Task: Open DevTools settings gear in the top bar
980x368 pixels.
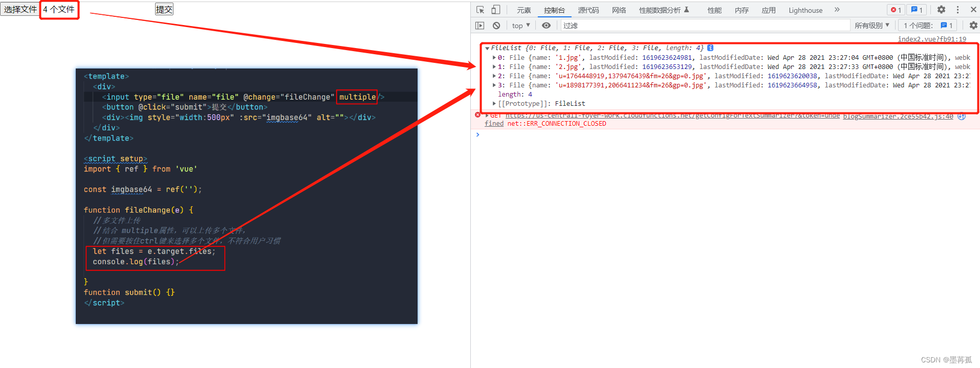Action: pyautogui.click(x=941, y=10)
